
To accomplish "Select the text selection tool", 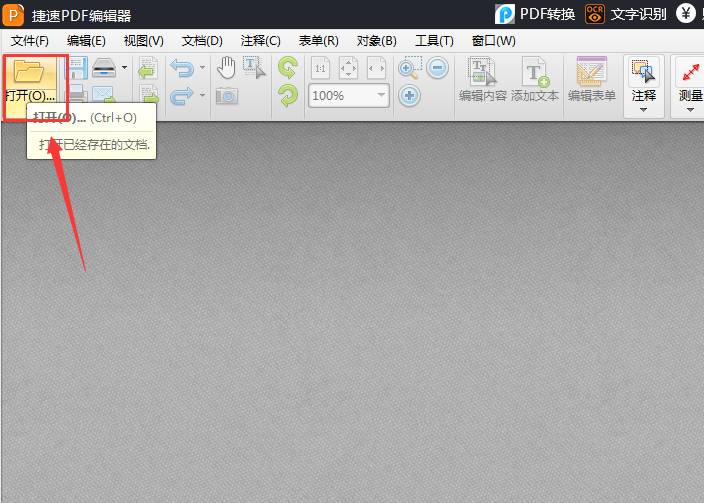I will pyautogui.click(x=254, y=68).
